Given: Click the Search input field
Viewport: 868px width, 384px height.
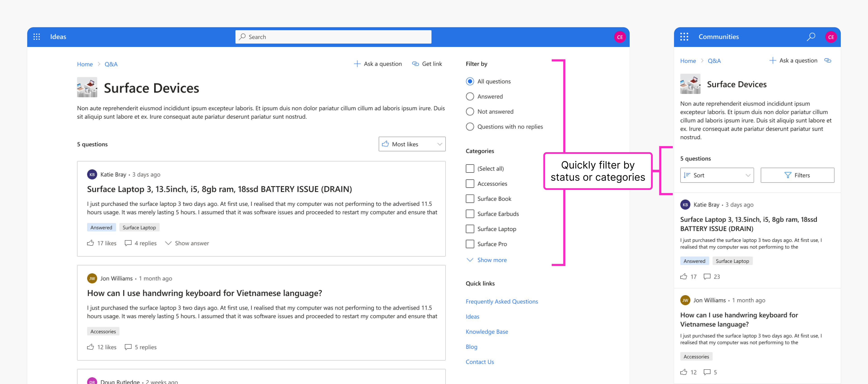Looking at the screenshot, I should 333,37.
